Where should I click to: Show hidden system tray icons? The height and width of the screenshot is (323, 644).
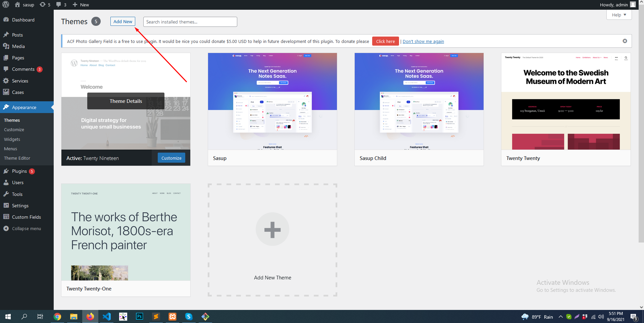pos(560,317)
